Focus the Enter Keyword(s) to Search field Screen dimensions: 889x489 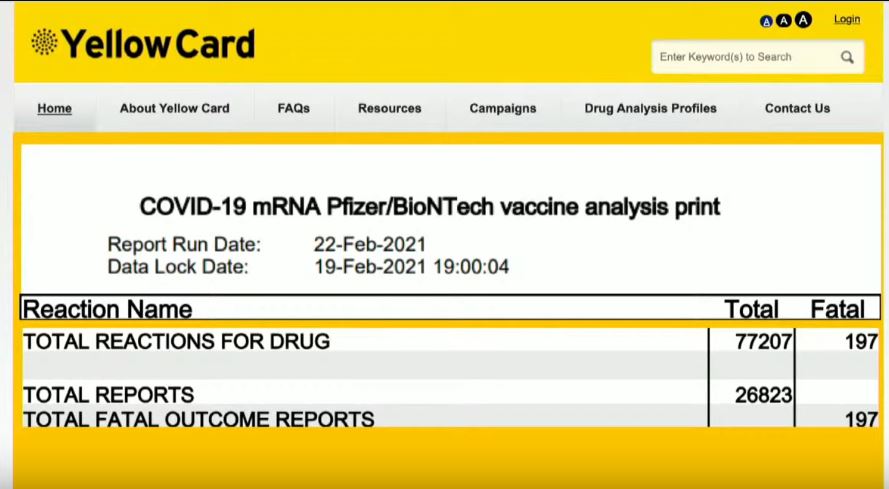pyautogui.click(x=758, y=57)
